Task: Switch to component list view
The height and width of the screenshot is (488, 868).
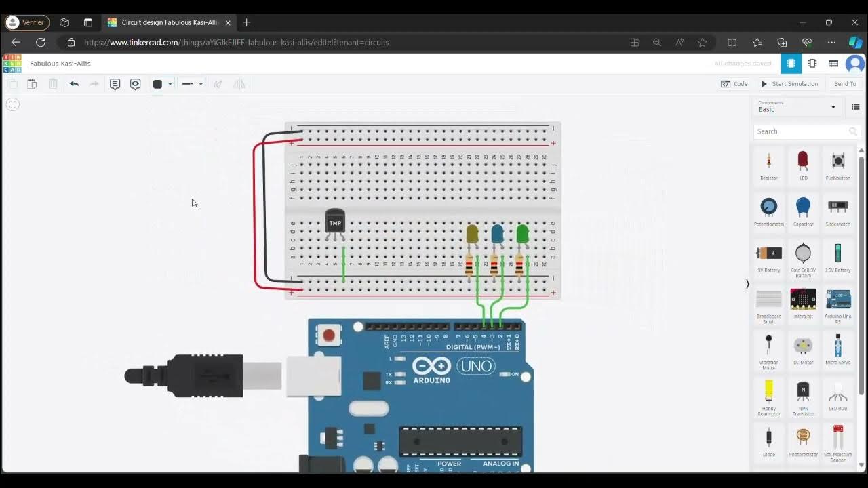Action: (x=833, y=64)
